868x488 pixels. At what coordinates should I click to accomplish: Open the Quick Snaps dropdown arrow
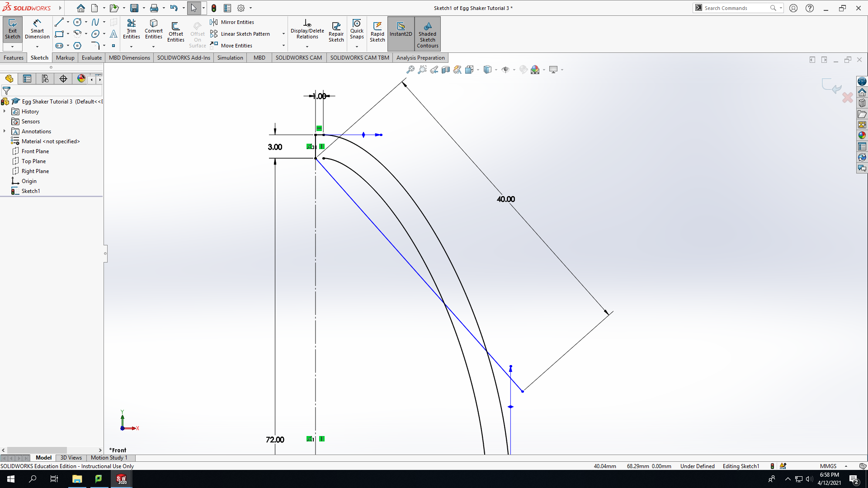357,47
